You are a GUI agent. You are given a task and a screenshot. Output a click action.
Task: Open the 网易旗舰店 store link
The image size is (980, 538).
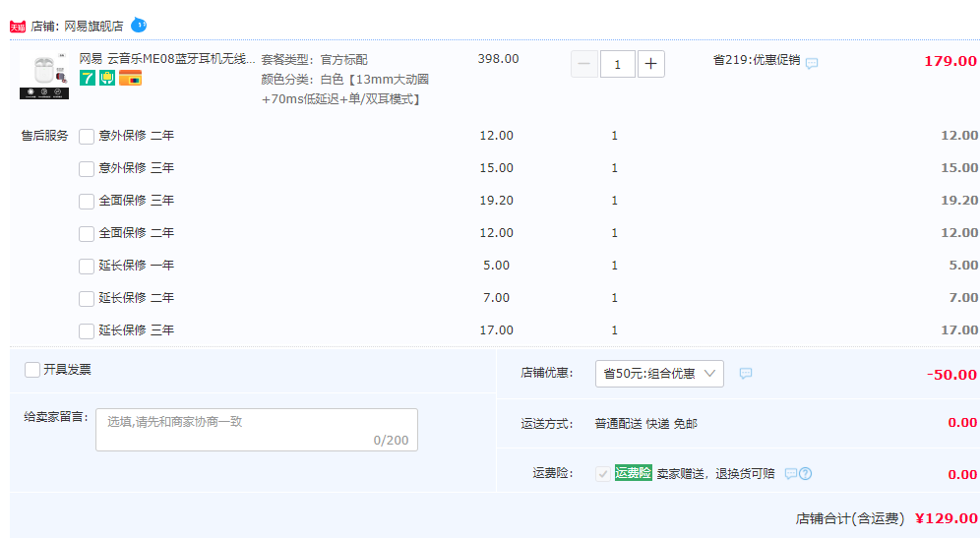click(x=93, y=27)
